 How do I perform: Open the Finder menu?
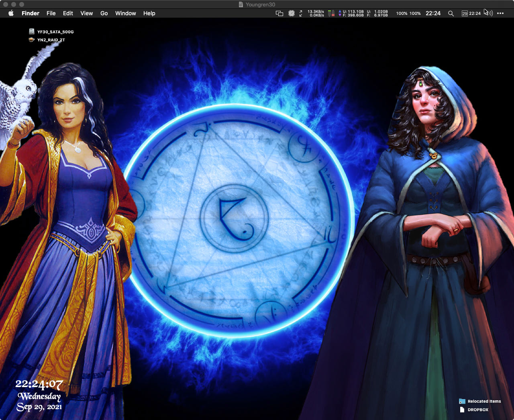pos(31,13)
